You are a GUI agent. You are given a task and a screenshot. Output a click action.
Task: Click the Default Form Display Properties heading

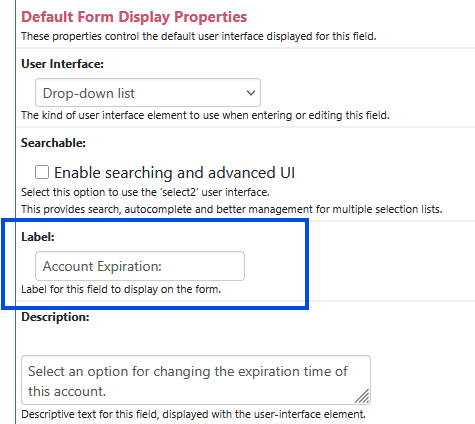(x=134, y=17)
